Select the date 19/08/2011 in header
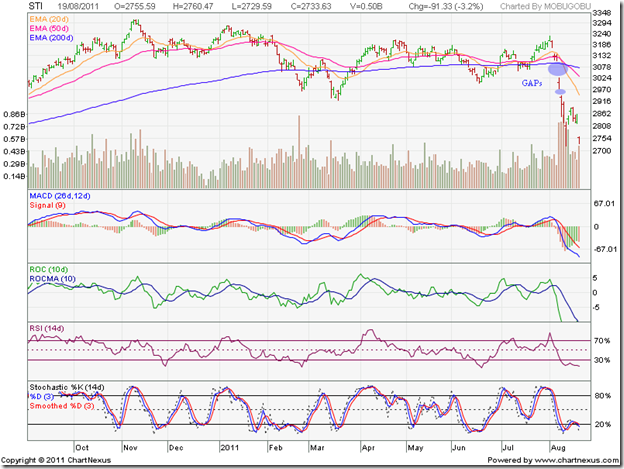The image size is (624, 469). coord(78,7)
